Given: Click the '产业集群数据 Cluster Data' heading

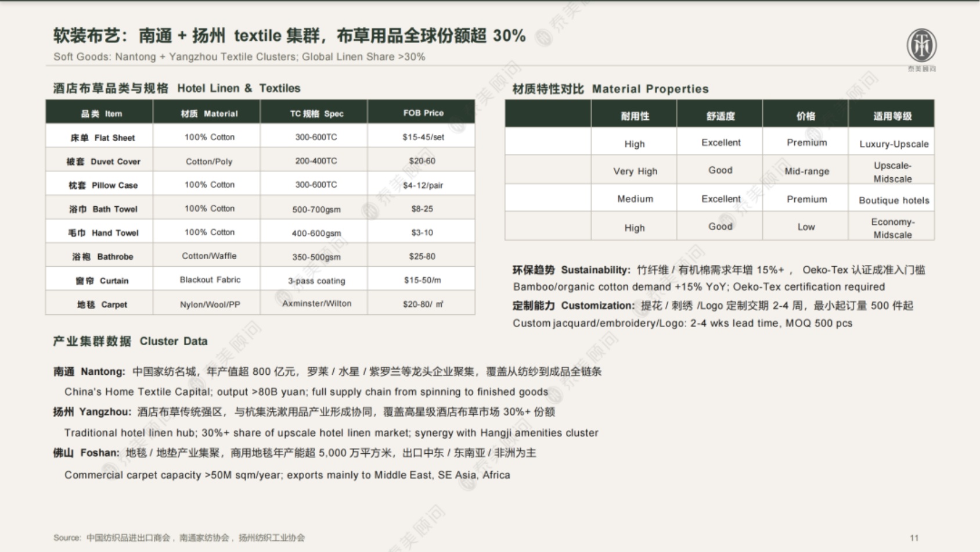Looking at the screenshot, I should tap(130, 341).
